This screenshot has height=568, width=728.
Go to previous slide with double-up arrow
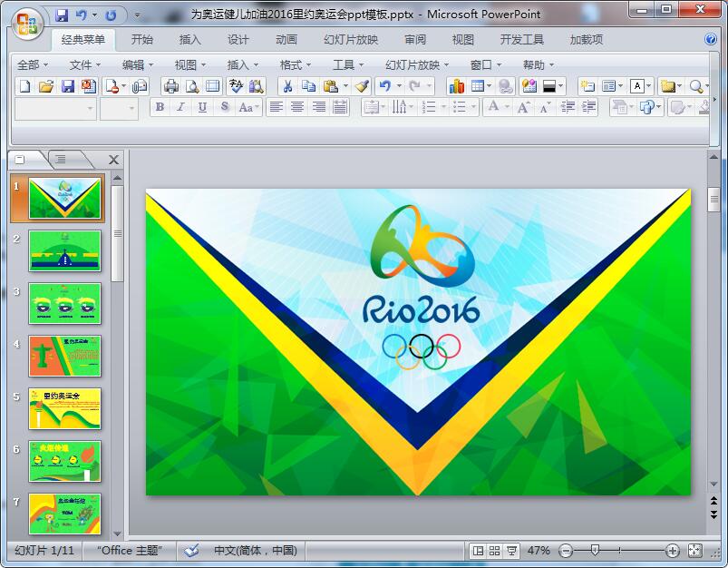pos(713,501)
